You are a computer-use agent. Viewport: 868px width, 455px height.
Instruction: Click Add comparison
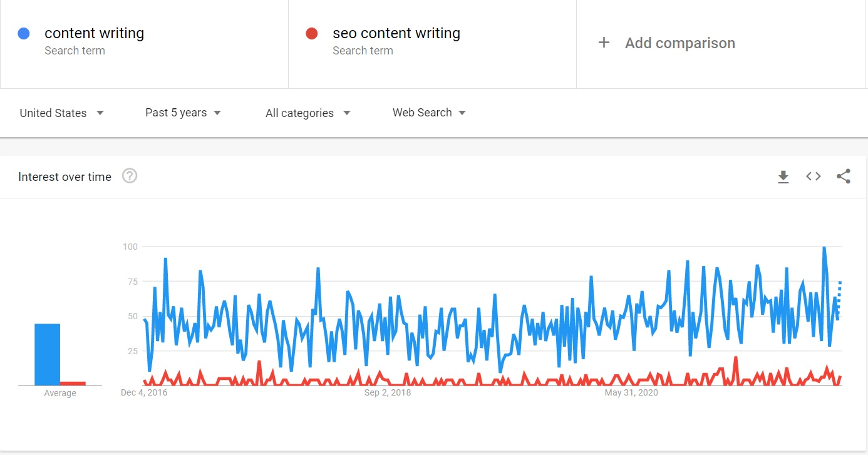point(680,43)
